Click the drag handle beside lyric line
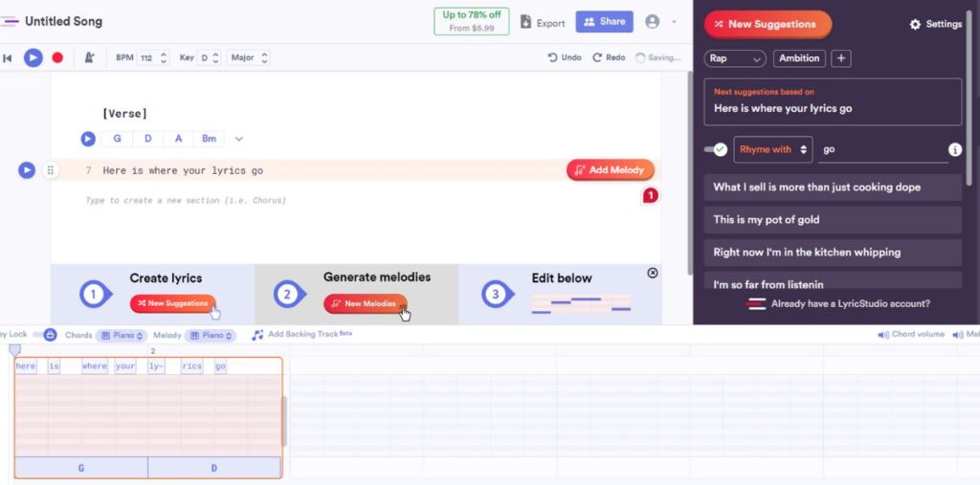980x485 pixels. pos(51,170)
